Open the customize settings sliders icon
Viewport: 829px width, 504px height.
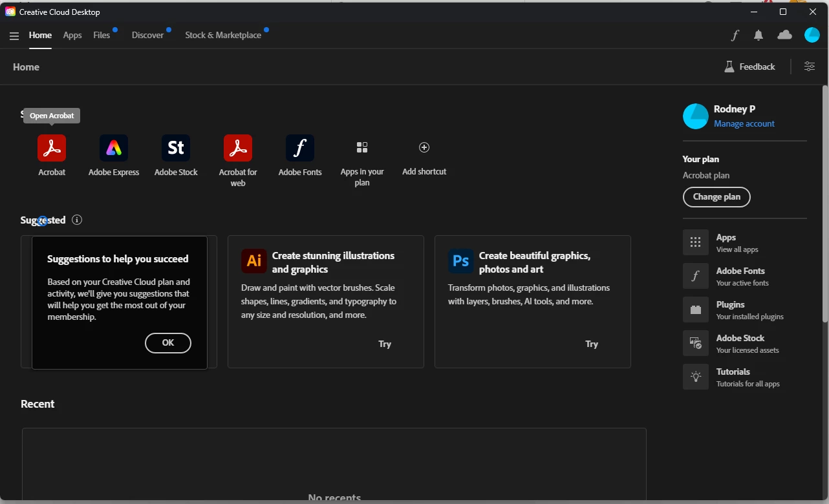pyautogui.click(x=809, y=67)
